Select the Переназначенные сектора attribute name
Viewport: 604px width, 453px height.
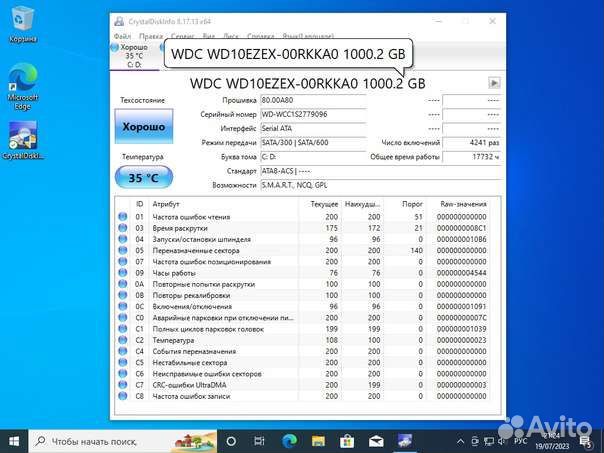click(196, 250)
